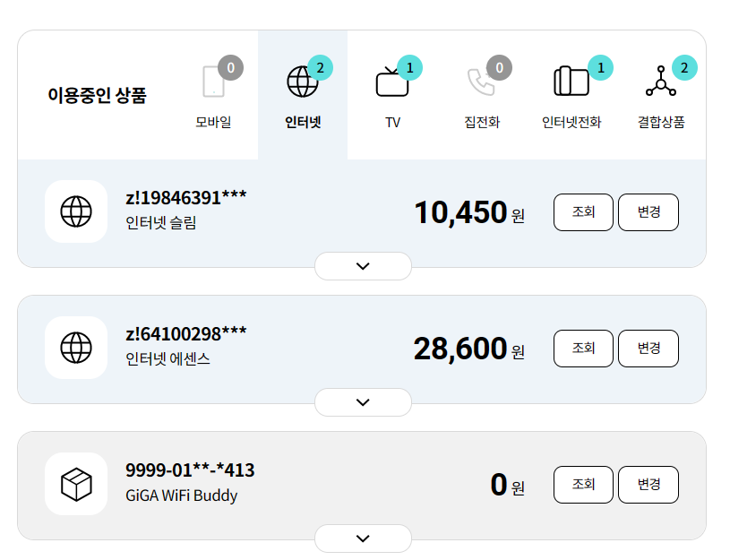Click globe icon beside 인터넷 에센스
The width and height of the screenshot is (730, 560).
(76, 348)
